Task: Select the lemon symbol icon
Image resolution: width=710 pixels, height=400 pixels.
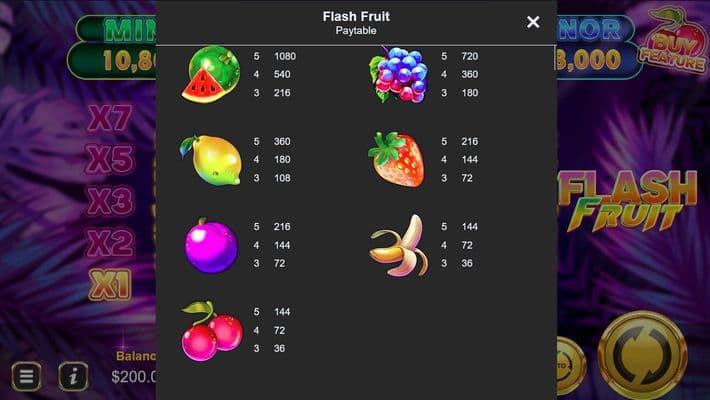Action: [x=211, y=160]
